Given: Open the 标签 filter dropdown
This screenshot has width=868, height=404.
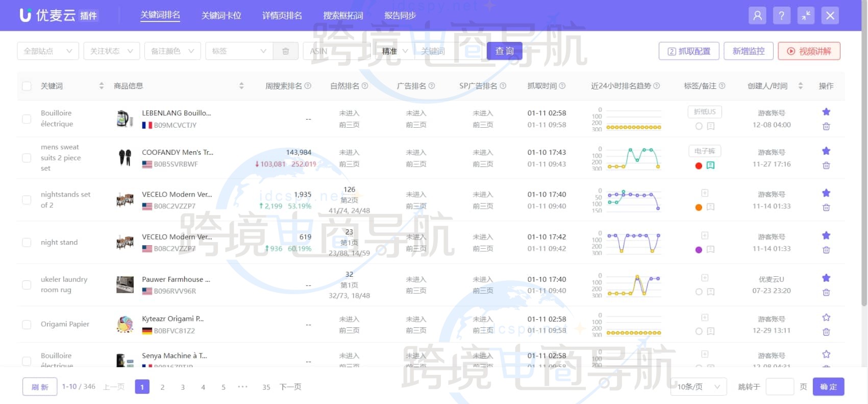Looking at the screenshot, I should tap(239, 51).
